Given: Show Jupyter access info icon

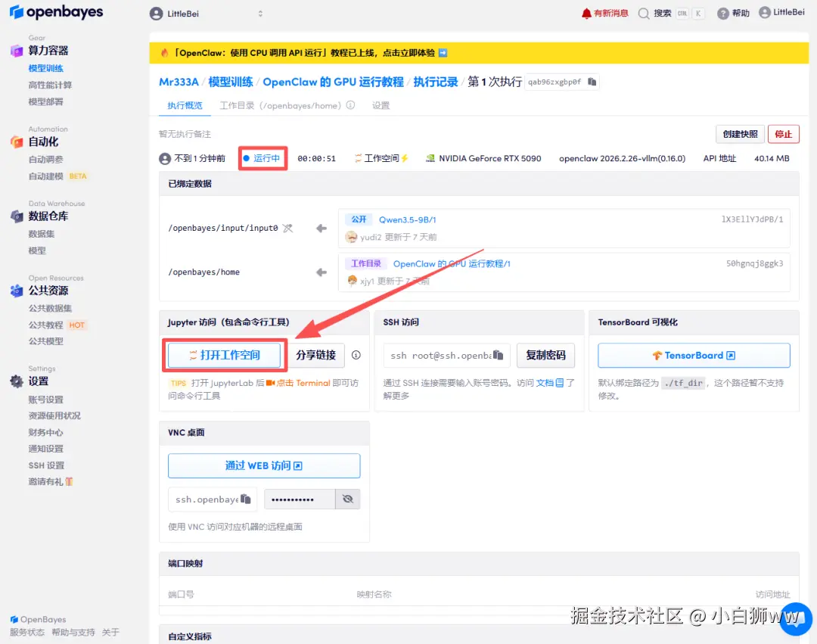Looking at the screenshot, I should point(356,356).
